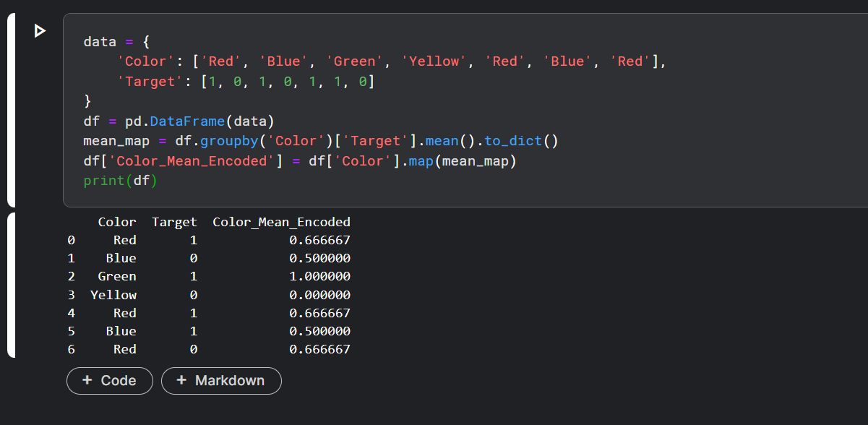Click the Color_Mean_Encoded output column header
The height and width of the screenshot is (425, 868).
pyautogui.click(x=281, y=222)
